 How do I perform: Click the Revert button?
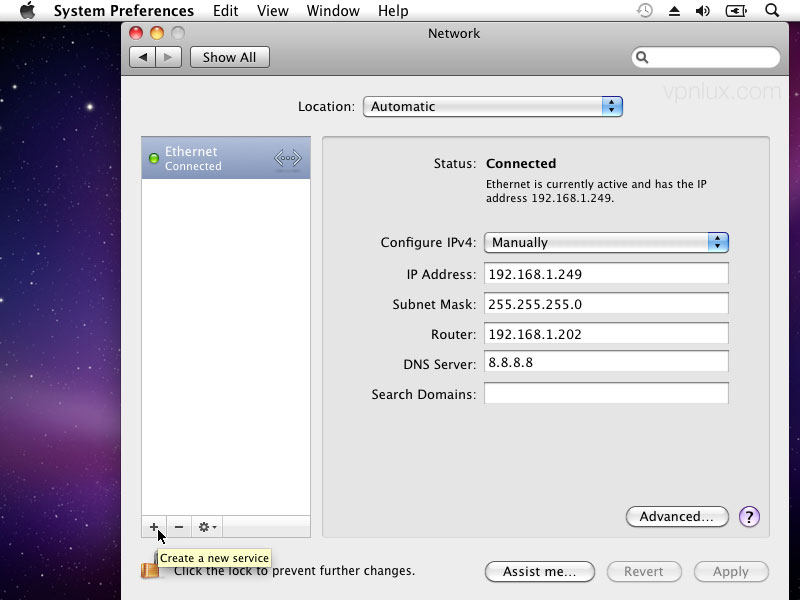click(x=644, y=571)
